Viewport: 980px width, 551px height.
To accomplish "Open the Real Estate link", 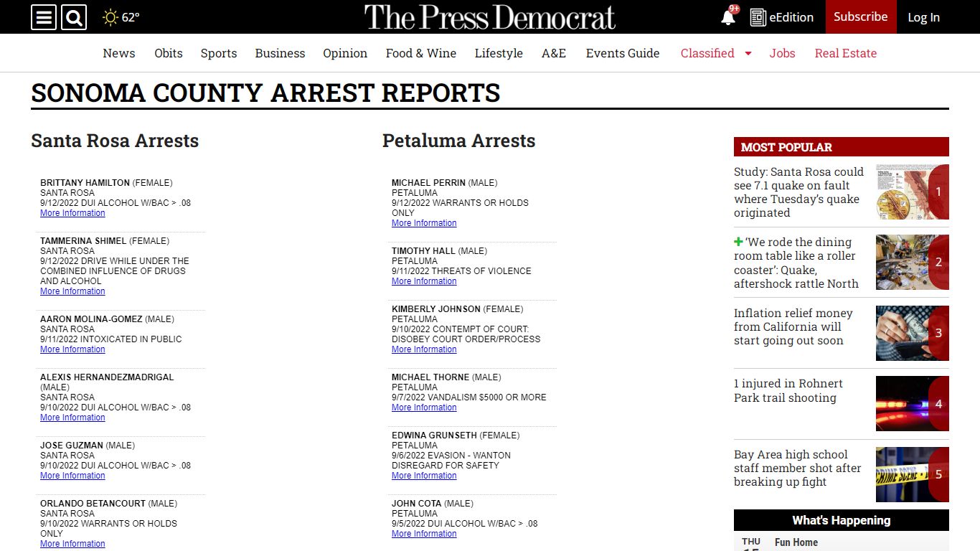I will coord(846,53).
